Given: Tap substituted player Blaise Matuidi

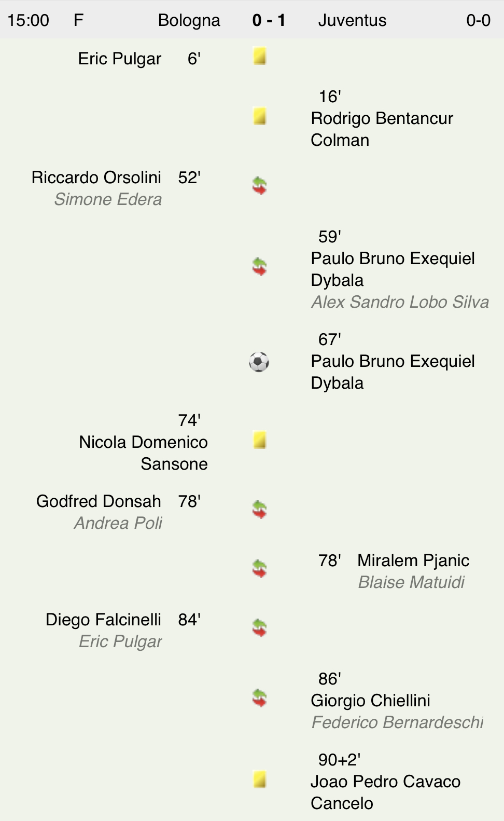Looking at the screenshot, I should click(411, 582).
